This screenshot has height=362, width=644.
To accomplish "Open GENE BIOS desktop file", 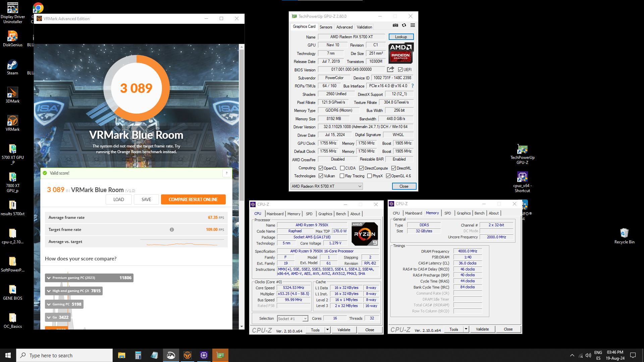I will 13,292.
